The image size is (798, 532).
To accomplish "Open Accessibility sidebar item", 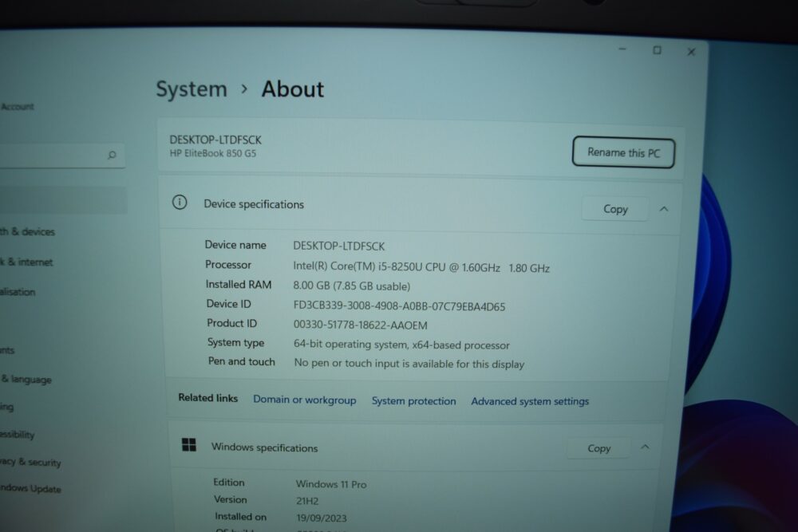I will coord(17,435).
